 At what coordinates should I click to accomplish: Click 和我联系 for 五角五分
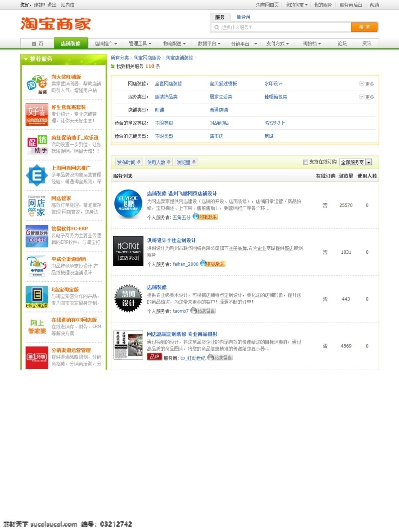tap(205, 217)
